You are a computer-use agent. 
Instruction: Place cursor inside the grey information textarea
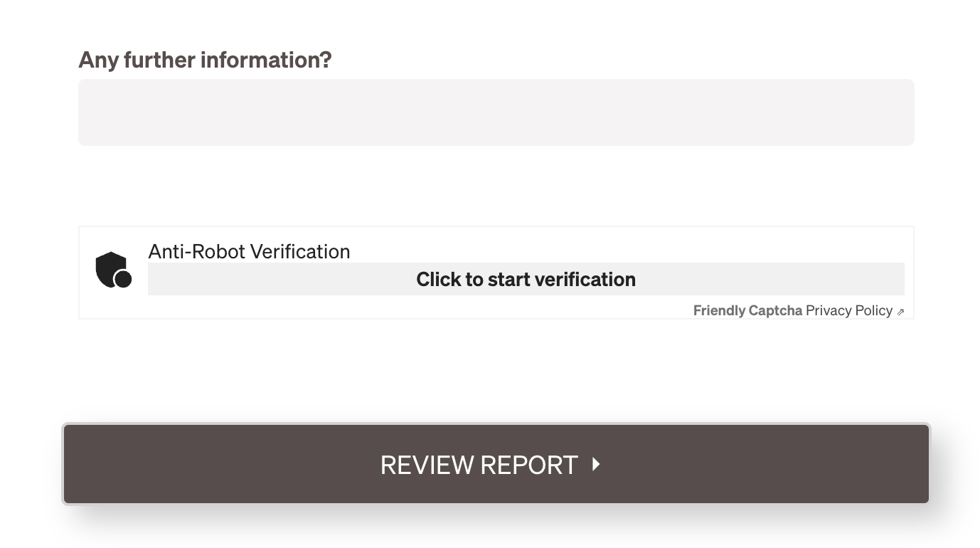click(x=496, y=112)
